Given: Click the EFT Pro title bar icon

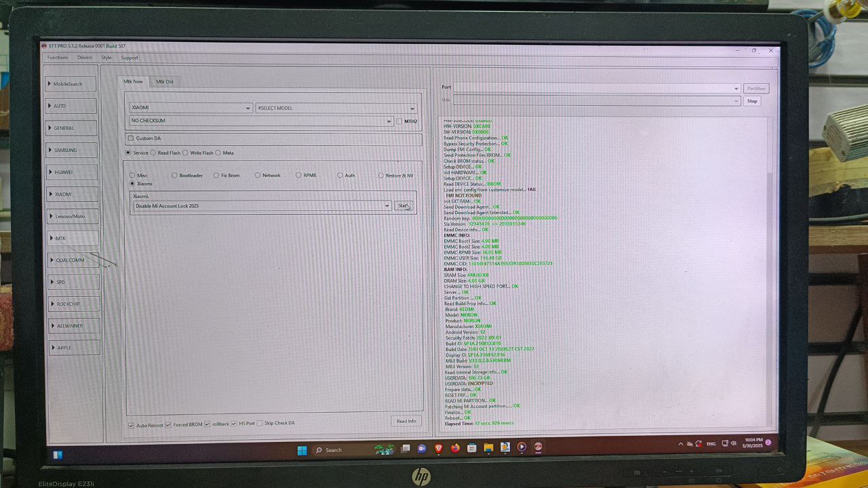Looking at the screenshot, I should point(44,46).
